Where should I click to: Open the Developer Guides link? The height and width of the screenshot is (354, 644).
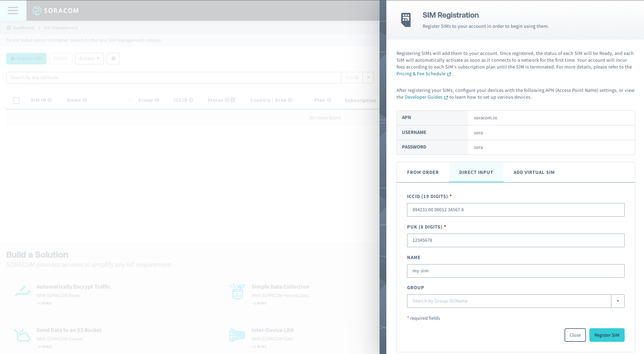coord(423,97)
